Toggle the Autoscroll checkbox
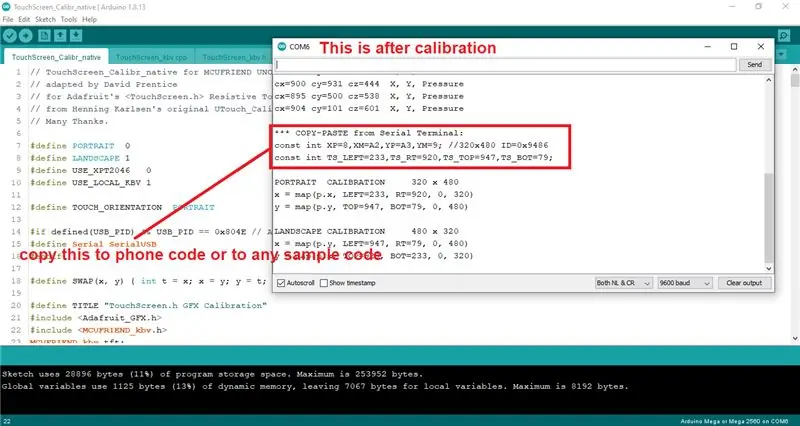This screenshot has width=800, height=426. point(281,283)
